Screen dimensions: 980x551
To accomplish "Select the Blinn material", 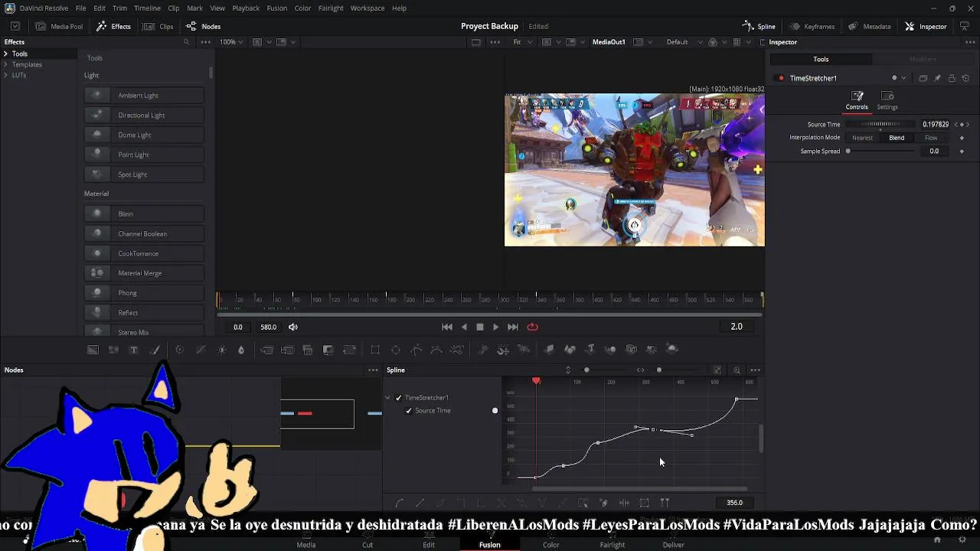I will tap(144, 214).
